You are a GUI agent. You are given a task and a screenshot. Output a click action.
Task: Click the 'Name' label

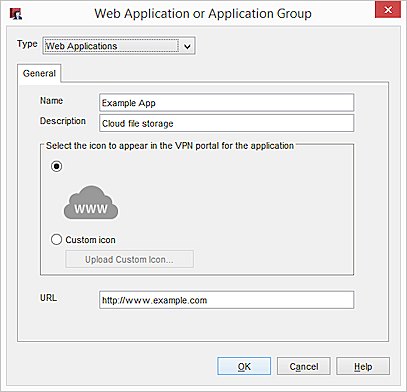coord(51,101)
